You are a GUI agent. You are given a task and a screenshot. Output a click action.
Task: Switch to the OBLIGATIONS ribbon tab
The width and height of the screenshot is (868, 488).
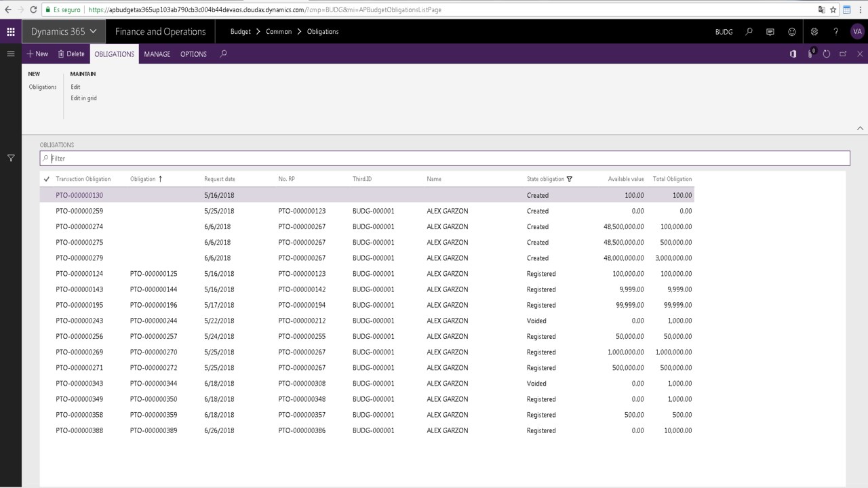coord(114,54)
